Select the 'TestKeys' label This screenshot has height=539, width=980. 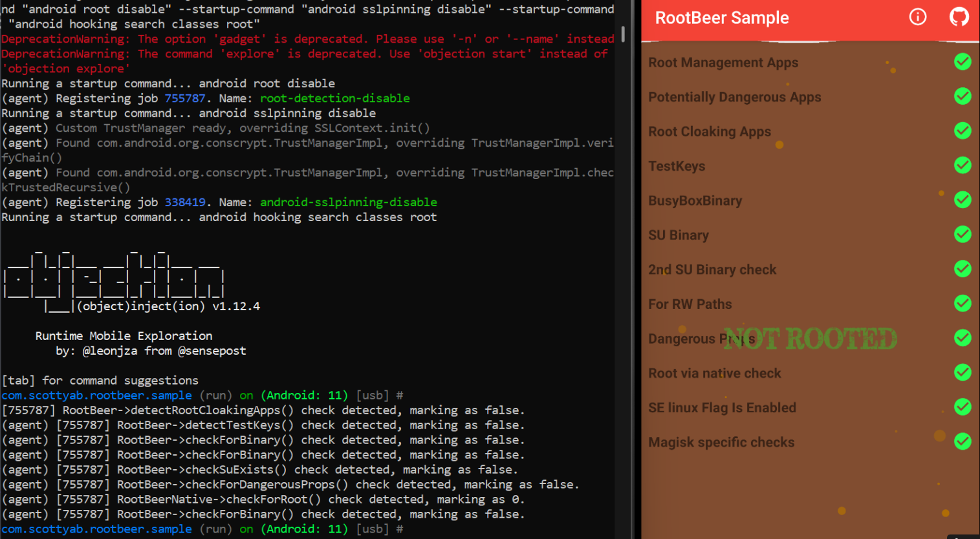point(677,166)
